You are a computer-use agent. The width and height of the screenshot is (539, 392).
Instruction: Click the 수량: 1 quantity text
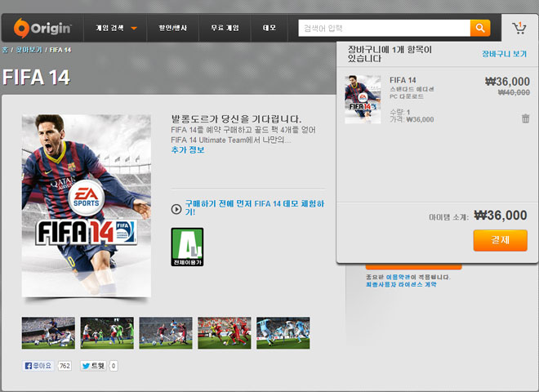(400, 112)
